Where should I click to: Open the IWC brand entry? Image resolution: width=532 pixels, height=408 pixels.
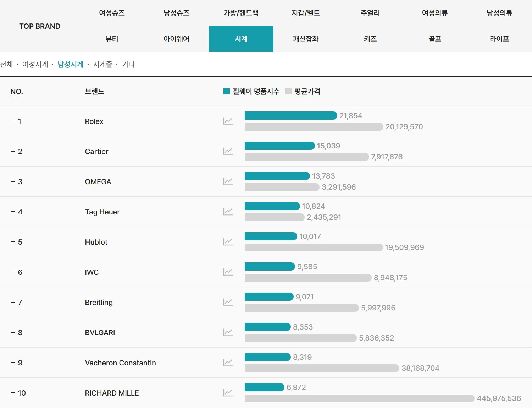click(x=92, y=272)
